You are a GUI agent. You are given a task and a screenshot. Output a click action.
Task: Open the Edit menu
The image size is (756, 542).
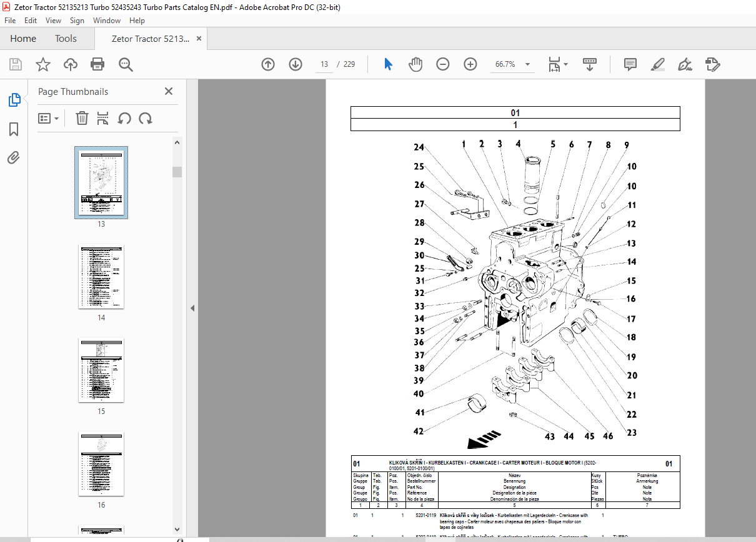31,21
